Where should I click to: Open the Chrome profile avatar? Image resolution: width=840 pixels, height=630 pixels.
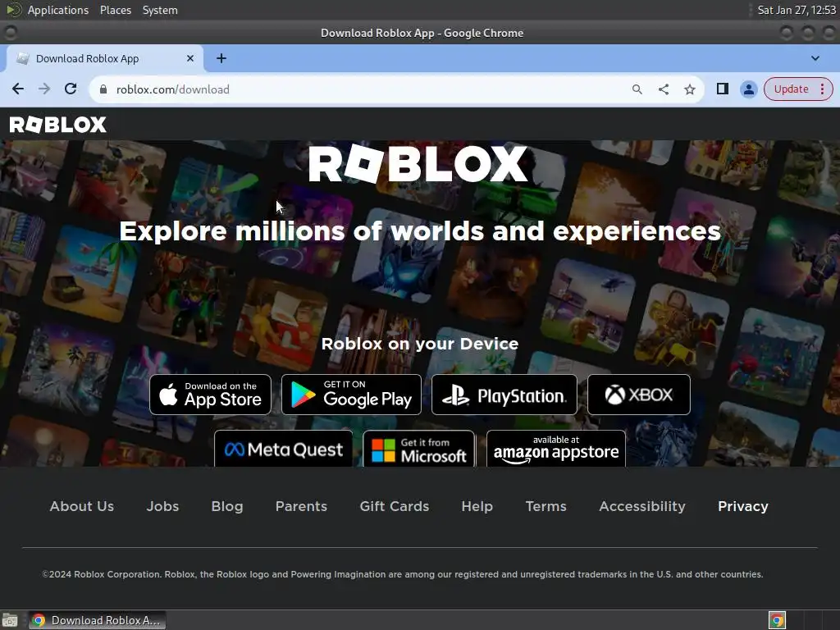tap(748, 89)
